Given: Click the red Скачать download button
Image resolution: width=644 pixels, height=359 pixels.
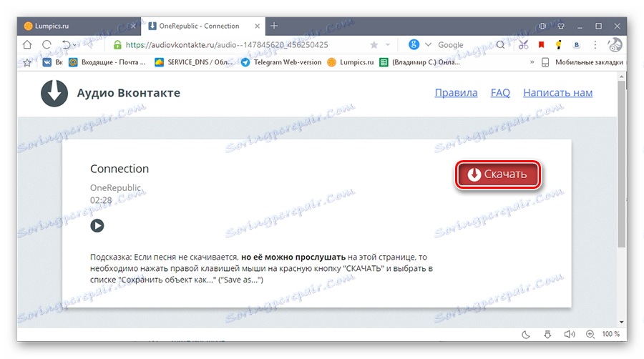Looking at the screenshot, I should [498, 174].
